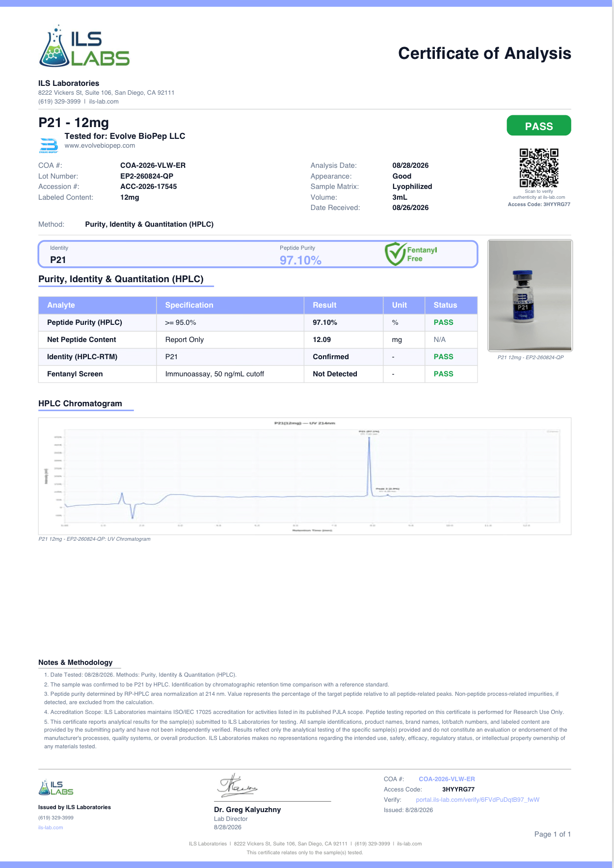Click the blue COA-2026-VLW-ER link in the footer

click(x=447, y=779)
